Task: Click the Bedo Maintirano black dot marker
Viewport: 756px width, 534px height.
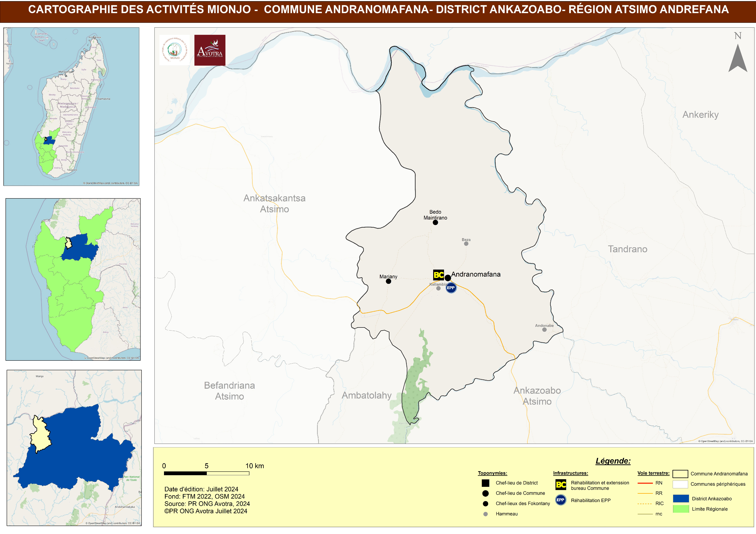Action: (435, 223)
